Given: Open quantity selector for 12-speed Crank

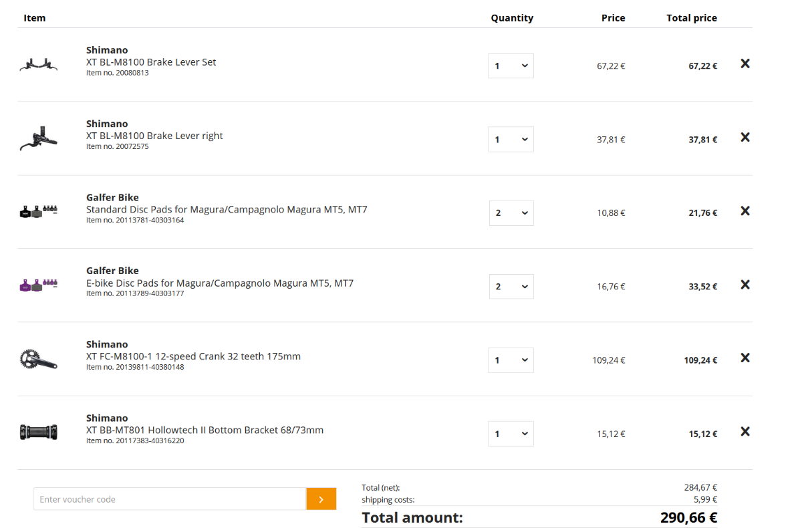Looking at the screenshot, I should click(x=511, y=360).
